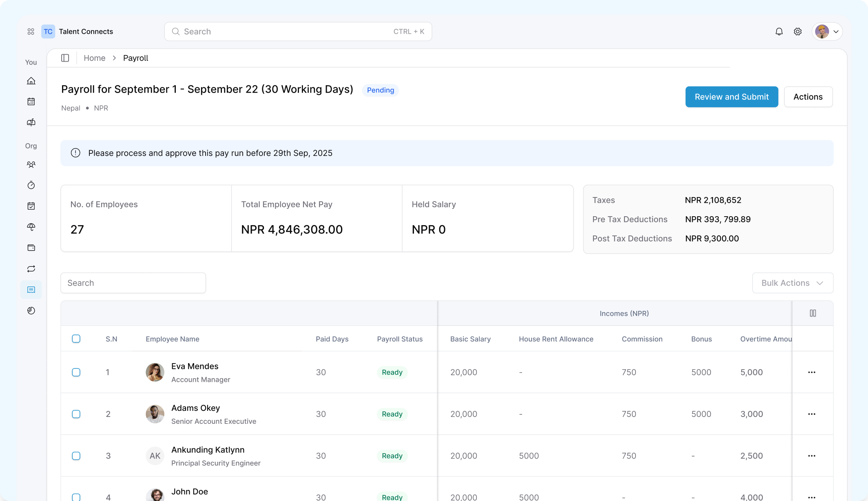Open calendar-check icon in Org sidebar
Image resolution: width=868 pixels, height=501 pixels.
31,206
